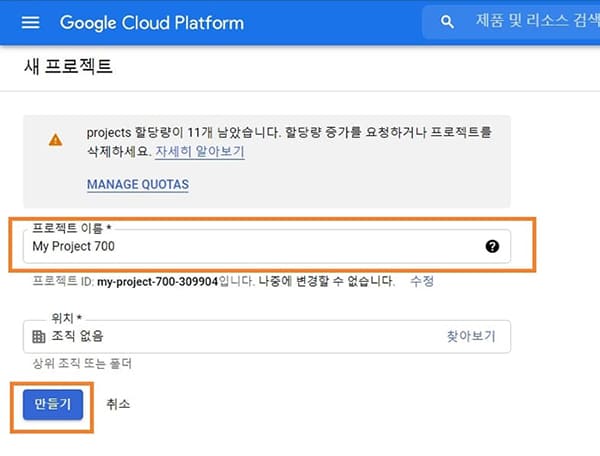The image size is (600, 456).
Task: Click the my-project-700-309904 project ID text
Action: [x=157, y=282]
